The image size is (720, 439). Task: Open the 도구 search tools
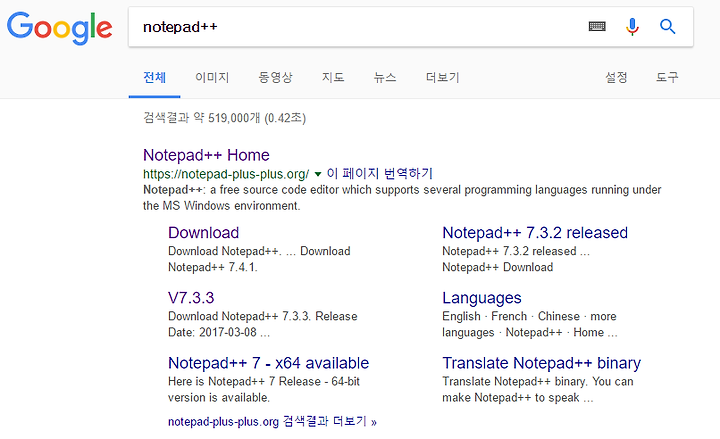[667, 77]
